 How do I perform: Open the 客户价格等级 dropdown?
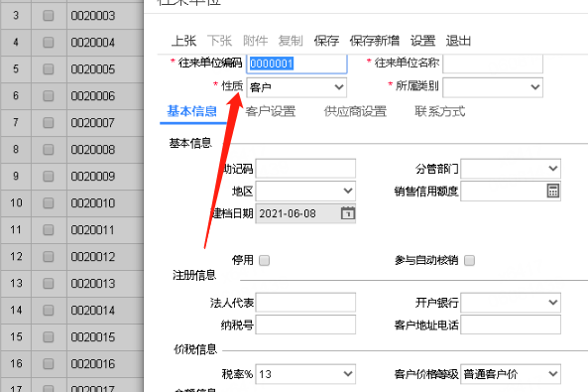(x=511, y=374)
